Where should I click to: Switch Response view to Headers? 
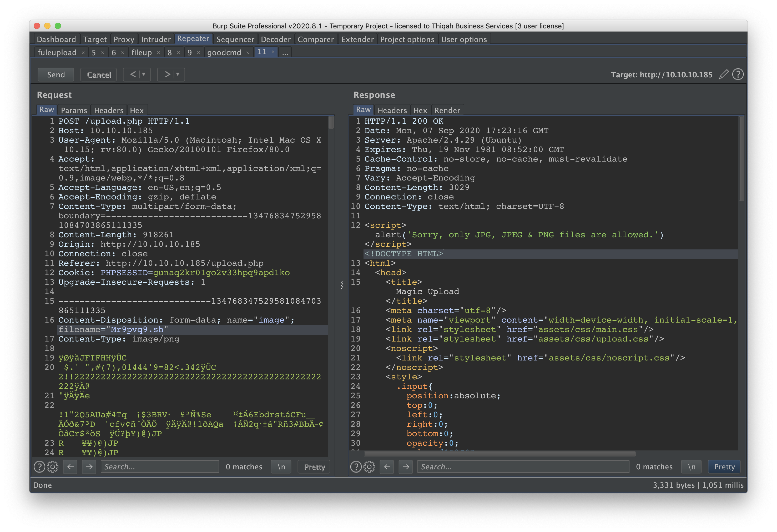point(392,110)
